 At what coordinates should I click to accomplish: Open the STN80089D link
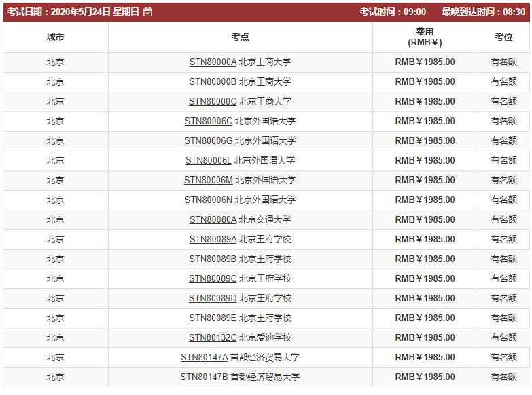pos(213,299)
